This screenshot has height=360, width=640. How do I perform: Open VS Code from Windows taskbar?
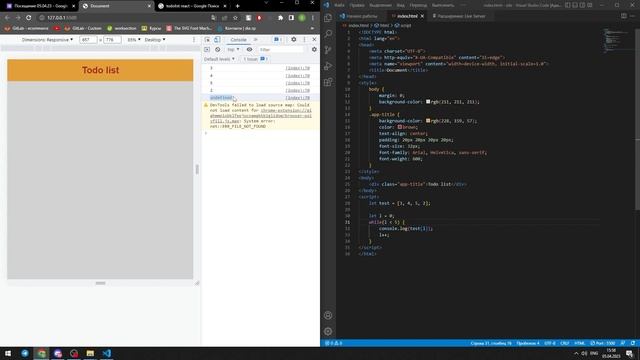pyautogui.click(x=107, y=353)
